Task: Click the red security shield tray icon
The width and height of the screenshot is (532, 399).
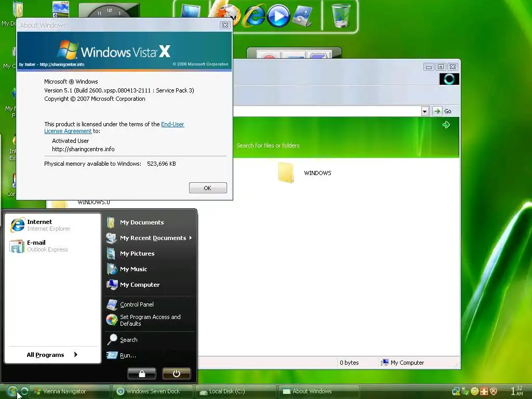Action: (x=494, y=391)
